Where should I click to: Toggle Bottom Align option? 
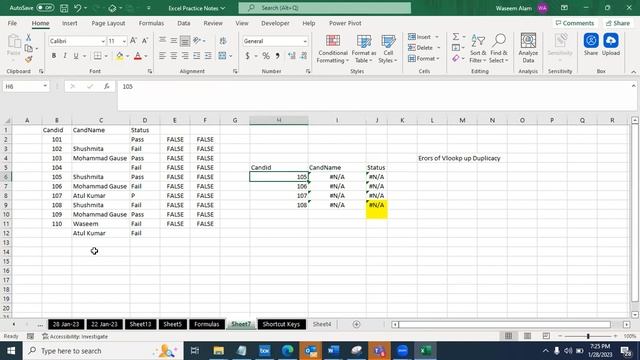tap(185, 41)
